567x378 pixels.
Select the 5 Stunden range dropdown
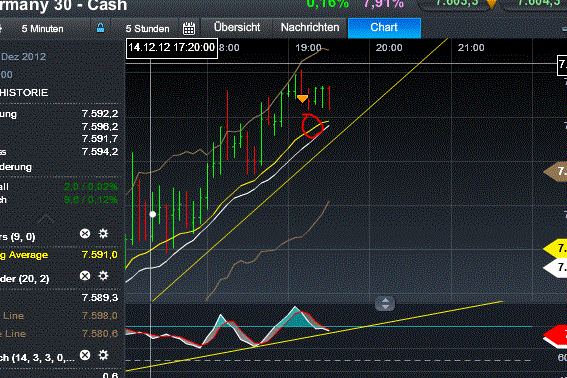pos(147,29)
